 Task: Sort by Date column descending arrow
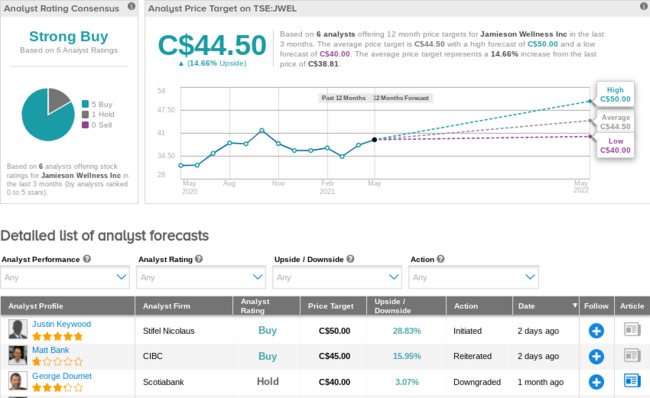pos(575,305)
